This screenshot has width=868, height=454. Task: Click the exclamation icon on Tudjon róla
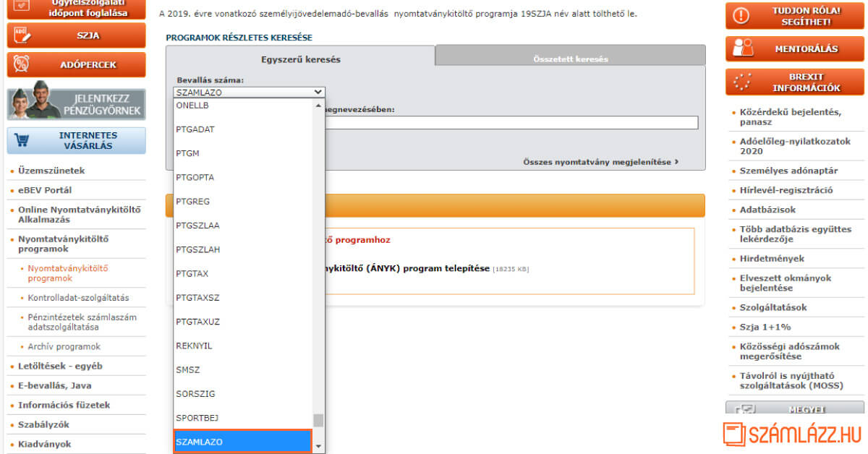click(741, 16)
